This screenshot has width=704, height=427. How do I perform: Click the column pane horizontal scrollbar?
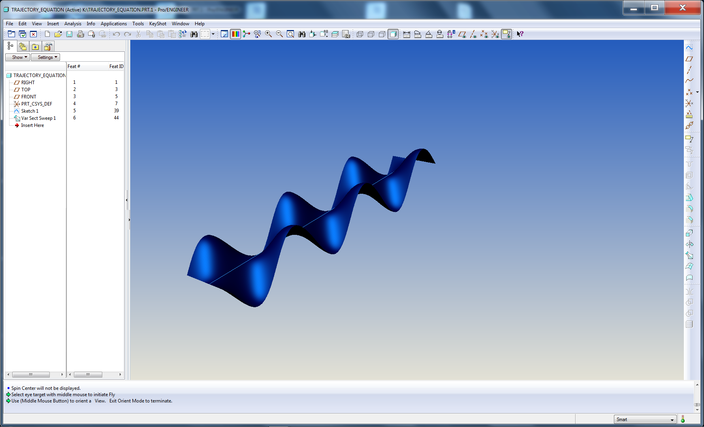pos(95,374)
